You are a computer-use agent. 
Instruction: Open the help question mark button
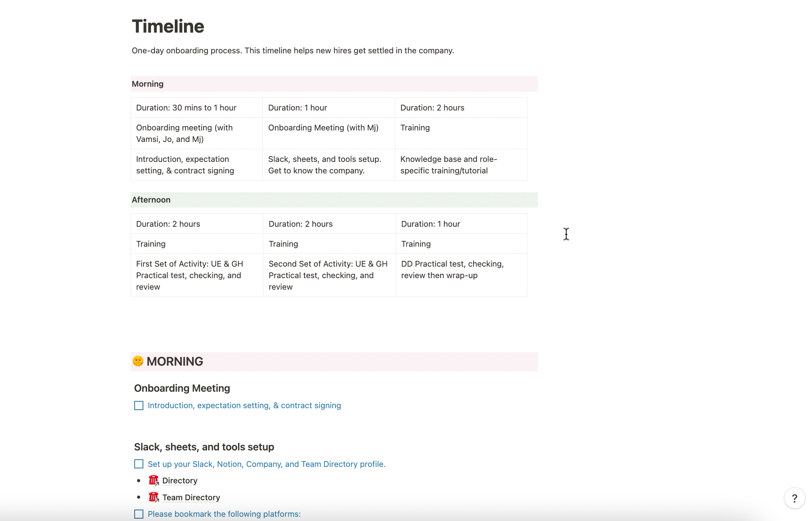coord(794,498)
